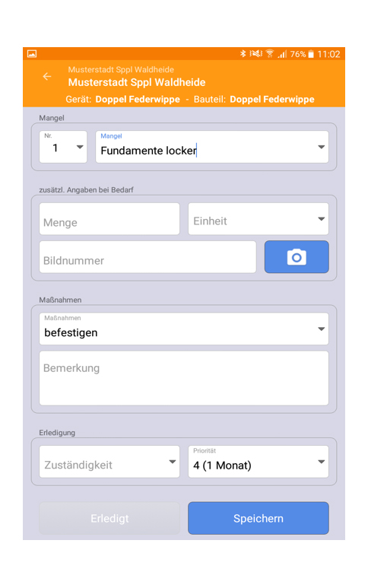368x588 pixels.
Task: Tap the battery indicator icon
Action: 311,54
